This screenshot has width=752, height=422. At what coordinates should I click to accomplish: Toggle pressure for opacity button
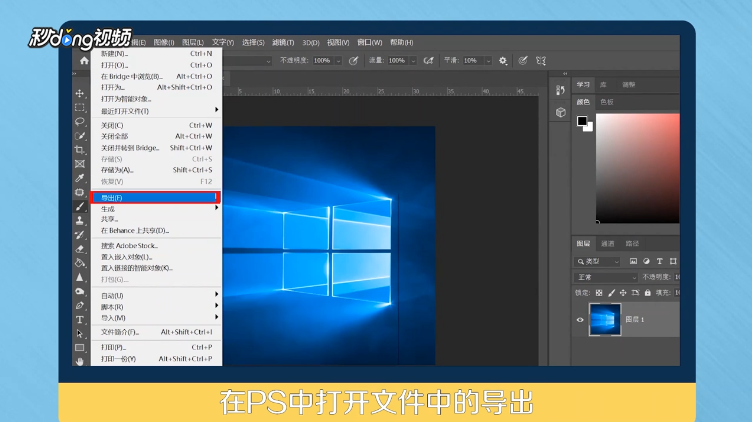(353, 60)
